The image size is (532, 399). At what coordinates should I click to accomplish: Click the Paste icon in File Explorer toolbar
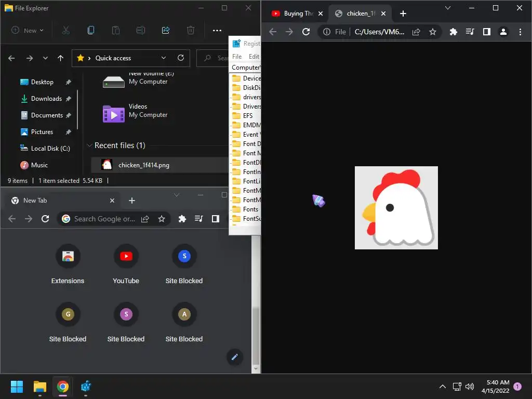116,30
